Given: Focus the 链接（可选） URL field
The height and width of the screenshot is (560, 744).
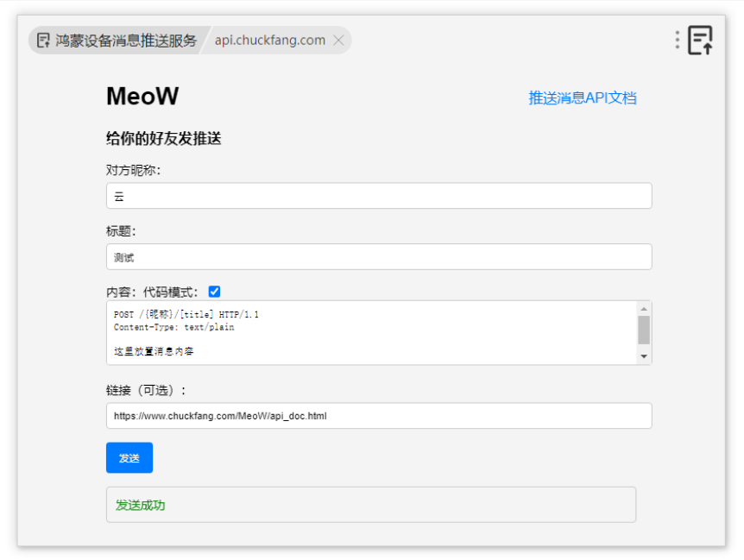Looking at the screenshot, I should [x=379, y=416].
